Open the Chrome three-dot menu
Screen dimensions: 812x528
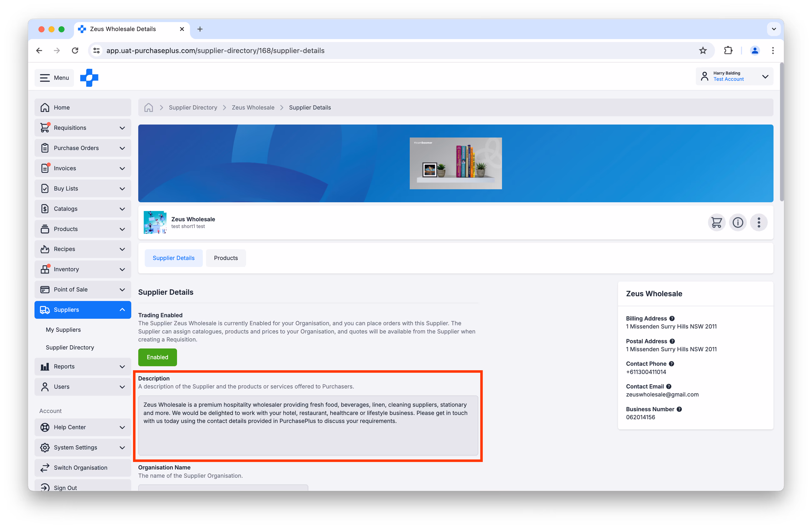point(773,51)
